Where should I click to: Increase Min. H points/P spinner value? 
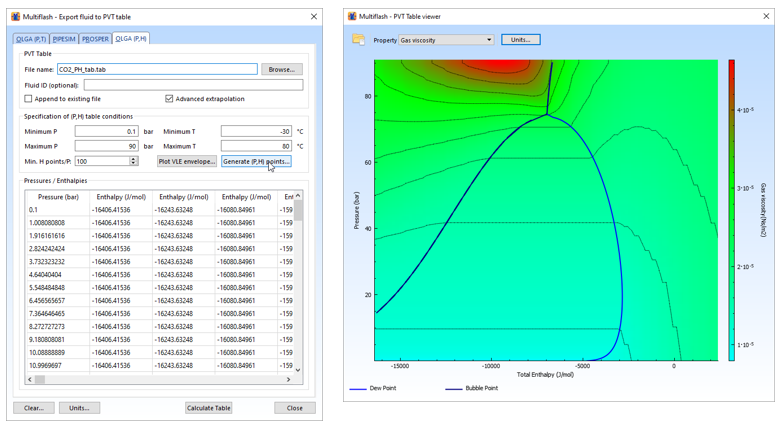click(x=133, y=159)
